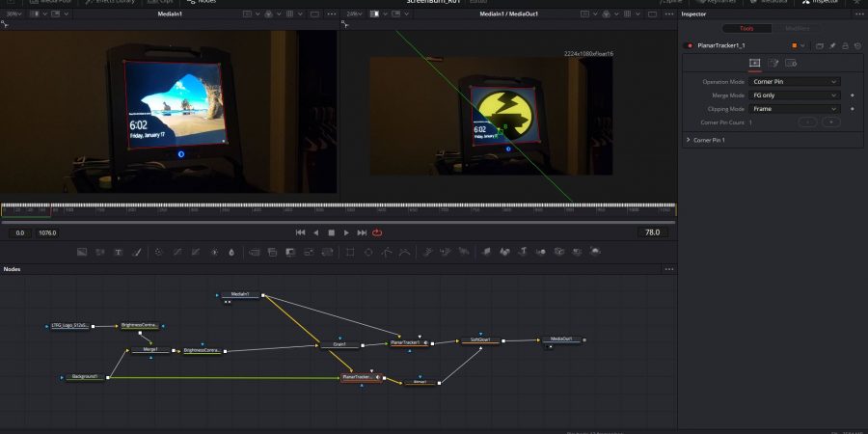This screenshot has width=868, height=434.
Task: Lock the PlanarTracker1_1 tool controls
Action: point(845,45)
